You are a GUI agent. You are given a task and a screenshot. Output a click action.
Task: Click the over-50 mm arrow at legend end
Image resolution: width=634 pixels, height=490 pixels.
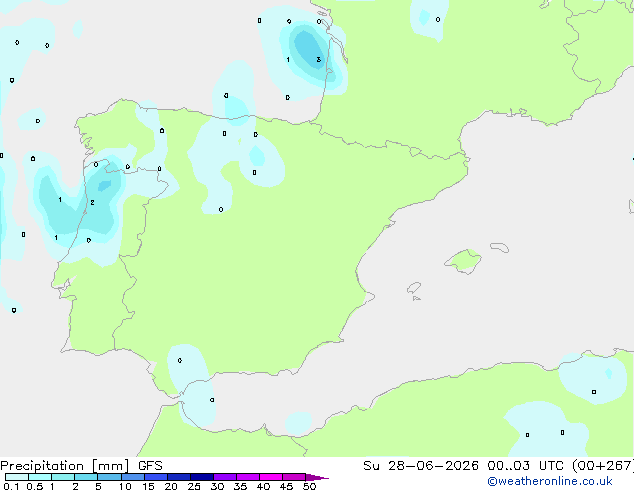coord(317,477)
